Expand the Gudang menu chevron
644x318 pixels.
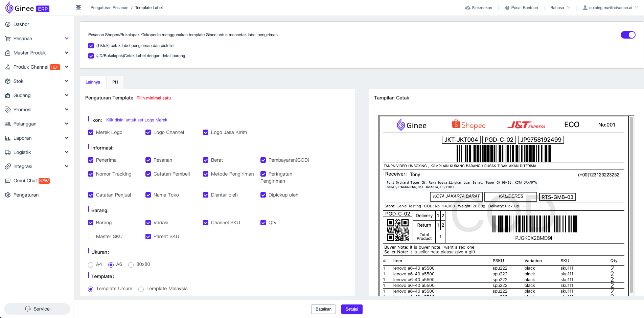[x=67, y=95]
